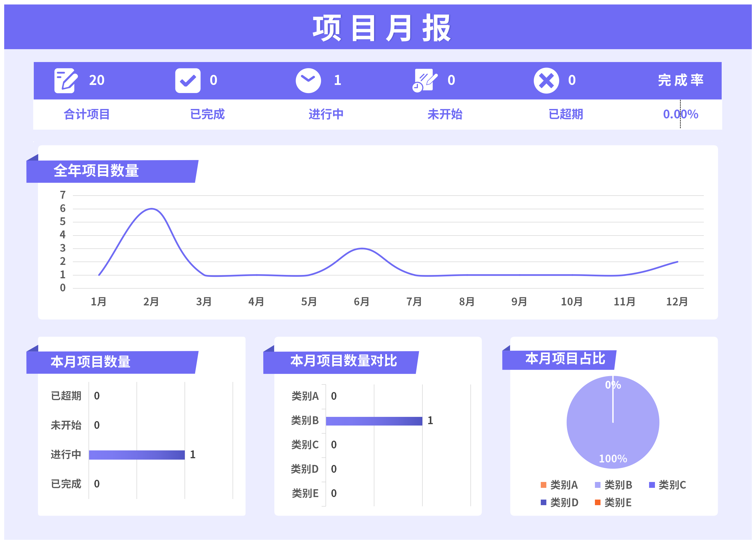Click the clock in-progress icon
Image resolution: width=756 pixels, height=544 pixels.
pyautogui.click(x=308, y=80)
